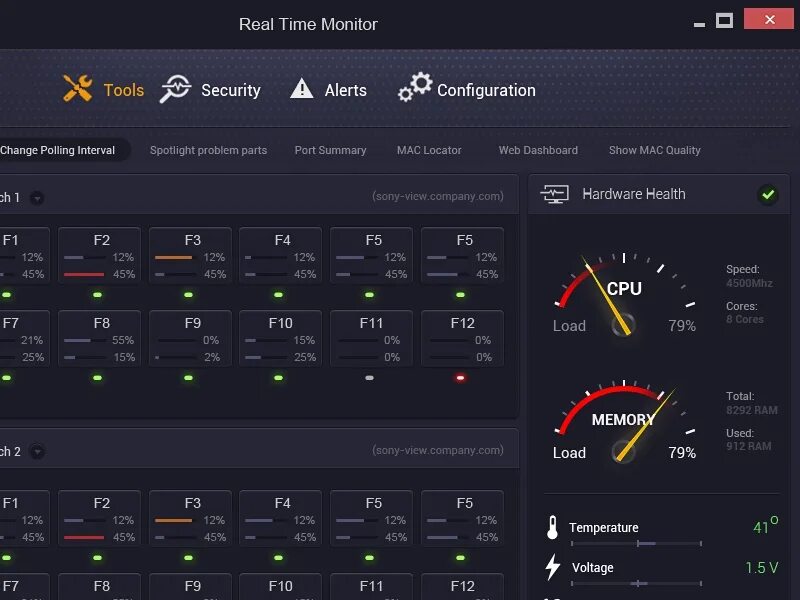Expand the switch 1 dropdown arrow
Image resolution: width=800 pixels, height=600 pixels.
pos(37,197)
